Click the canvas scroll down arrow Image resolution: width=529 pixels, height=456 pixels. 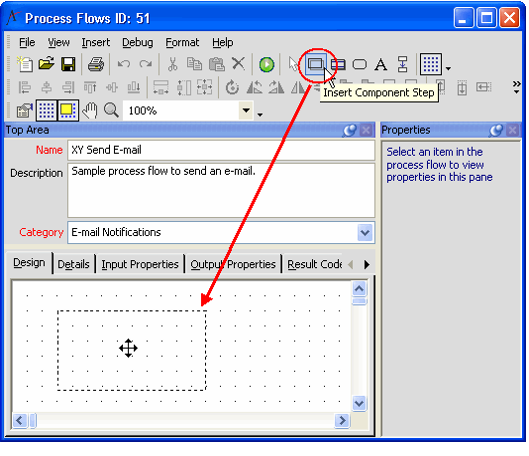[x=359, y=403]
